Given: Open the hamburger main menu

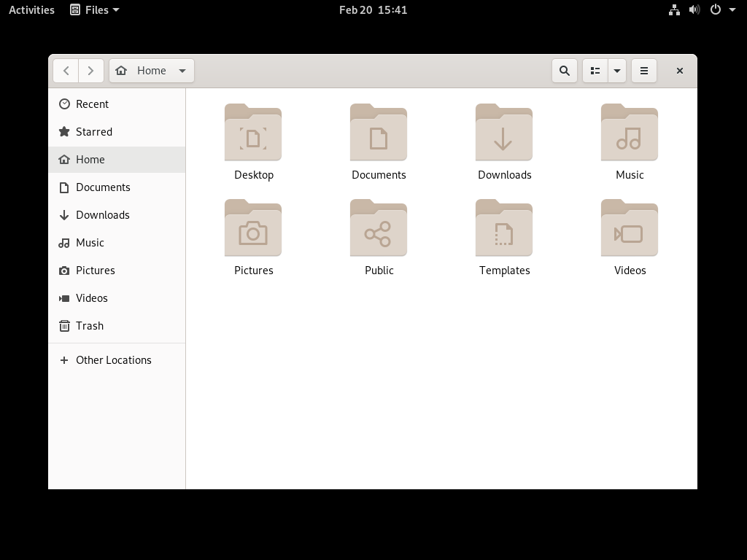Looking at the screenshot, I should click(x=644, y=71).
